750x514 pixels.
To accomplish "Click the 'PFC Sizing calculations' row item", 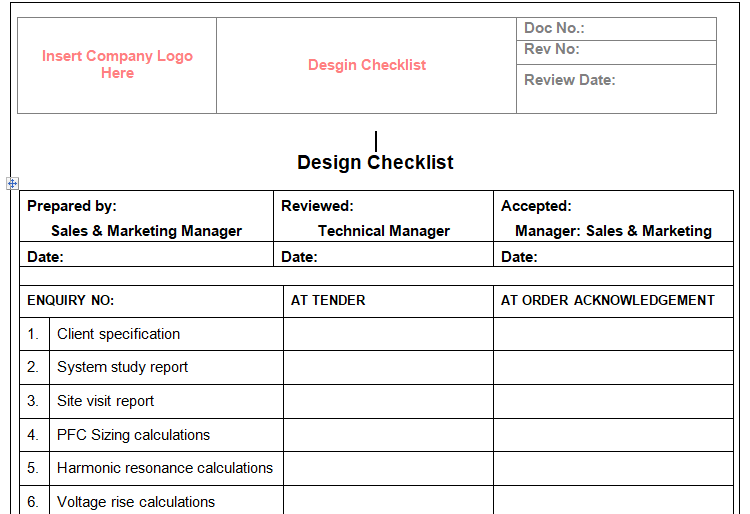I will (133, 435).
